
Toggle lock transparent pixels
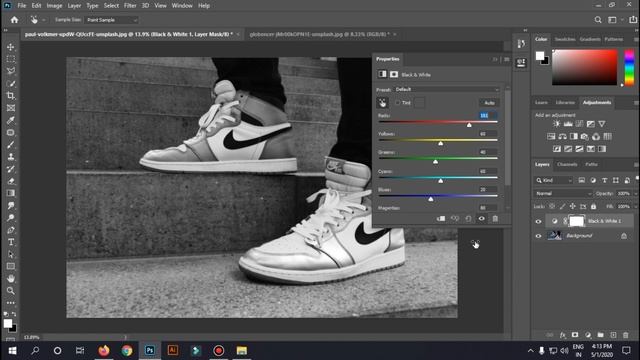[552, 207]
